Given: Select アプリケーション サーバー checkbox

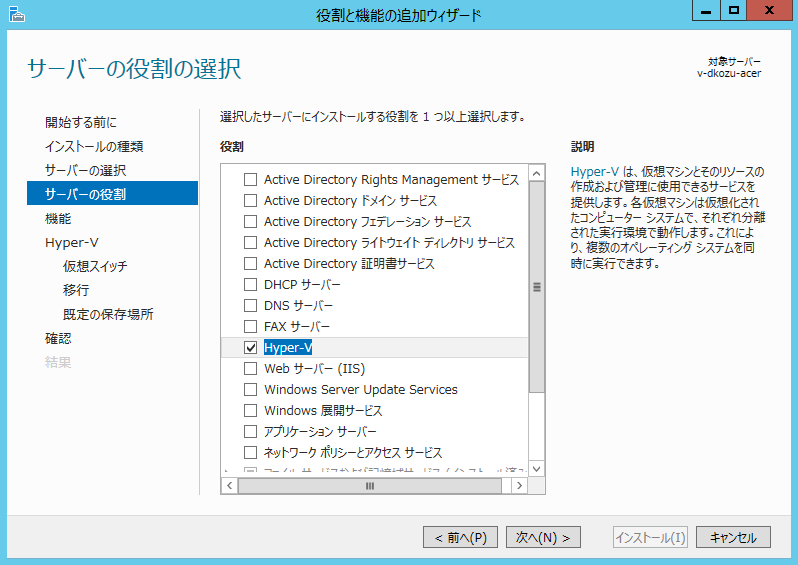Looking at the screenshot, I should coord(250,432).
